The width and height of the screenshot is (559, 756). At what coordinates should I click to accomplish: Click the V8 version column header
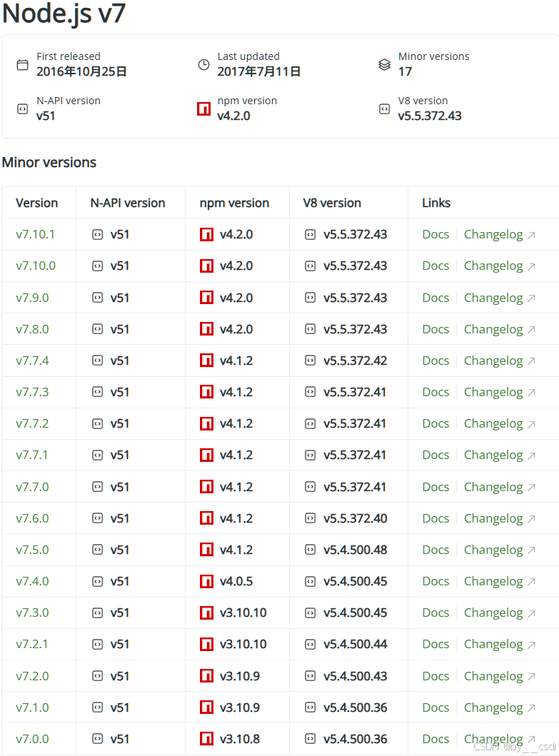pos(332,203)
